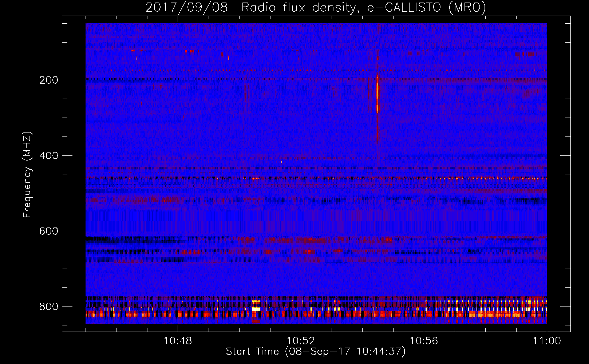The image size is (589, 364).
Task: Click the 200 frequency tick label
Action: tap(49, 80)
